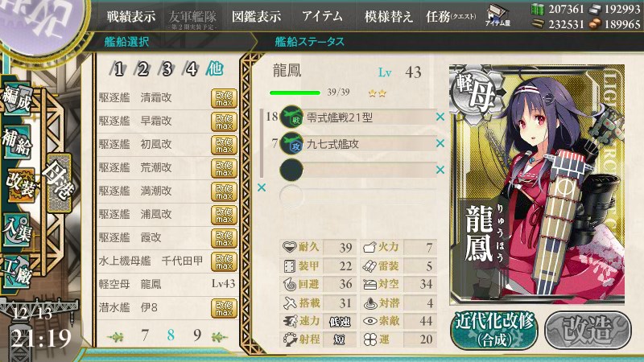
Task: Open the 編成 fleet composition icon
Action: 17,99
